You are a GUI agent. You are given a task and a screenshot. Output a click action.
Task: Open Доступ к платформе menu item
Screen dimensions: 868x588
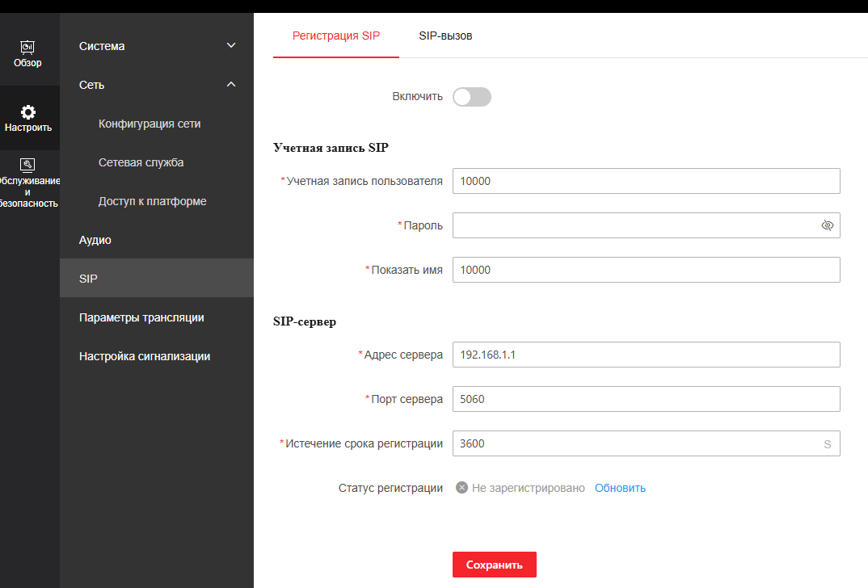(152, 201)
